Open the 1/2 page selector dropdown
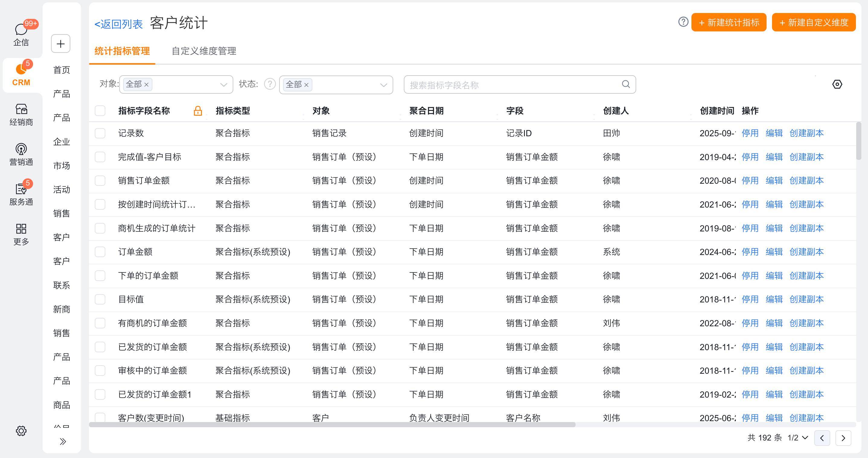 (798, 438)
